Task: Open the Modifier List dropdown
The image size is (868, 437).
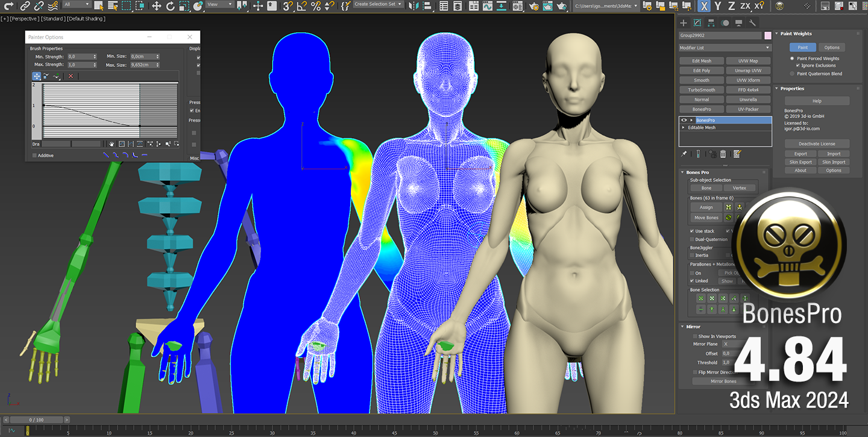Action: click(725, 48)
